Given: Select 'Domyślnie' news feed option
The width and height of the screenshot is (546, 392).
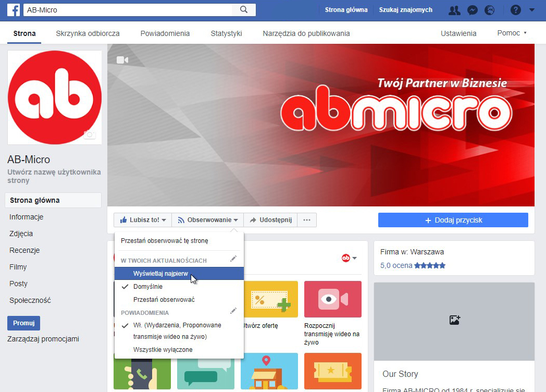Looking at the screenshot, I should (x=179, y=286).
